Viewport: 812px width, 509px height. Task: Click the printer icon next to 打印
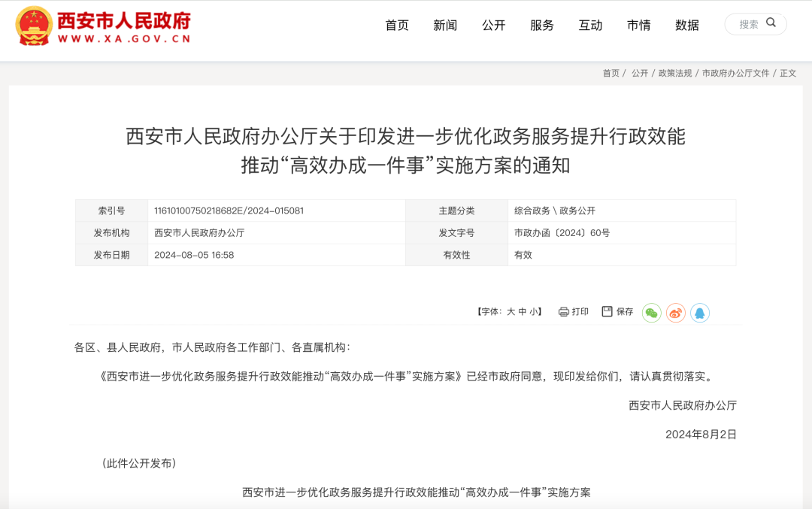click(564, 311)
